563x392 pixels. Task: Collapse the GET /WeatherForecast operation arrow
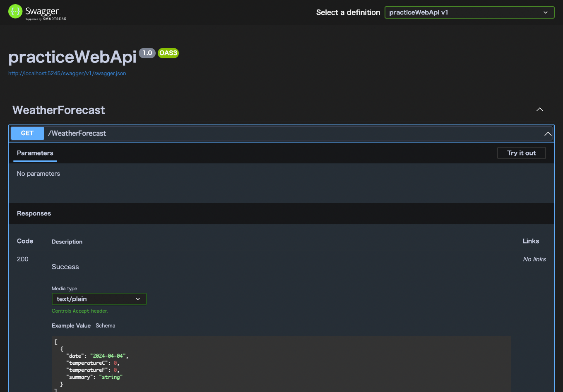click(548, 134)
